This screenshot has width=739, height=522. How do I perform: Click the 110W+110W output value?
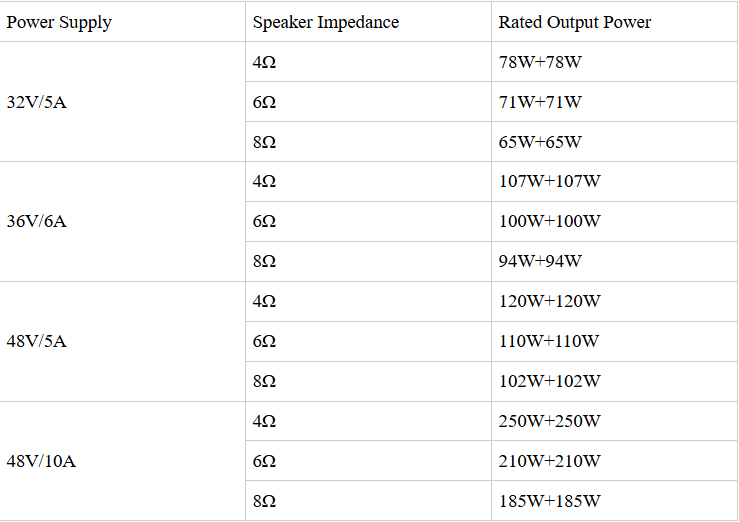[x=548, y=342]
